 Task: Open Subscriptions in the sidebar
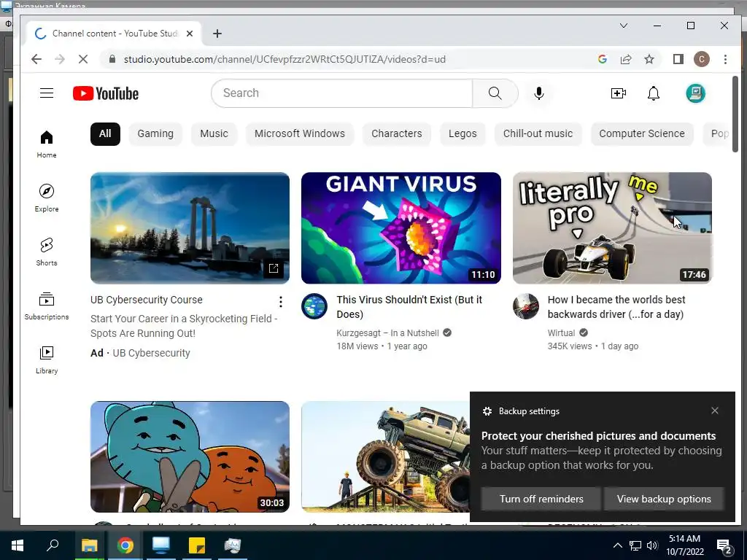[47, 306]
